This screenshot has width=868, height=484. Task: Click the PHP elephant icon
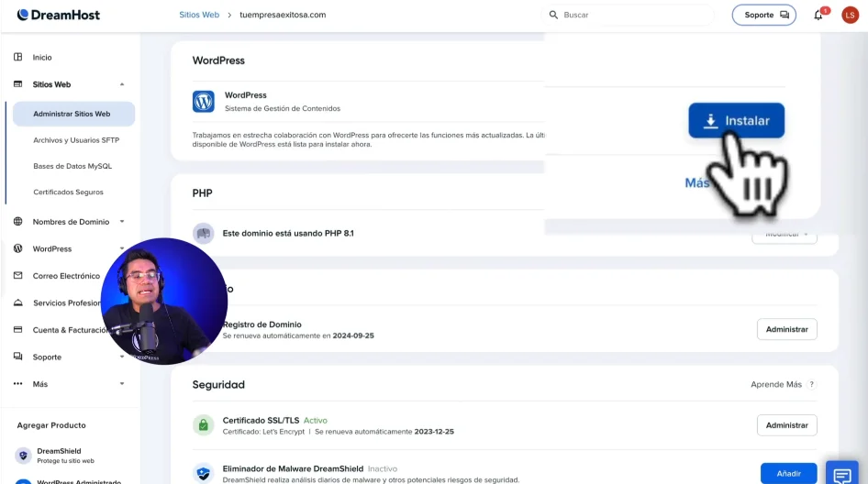tap(203, 233)
